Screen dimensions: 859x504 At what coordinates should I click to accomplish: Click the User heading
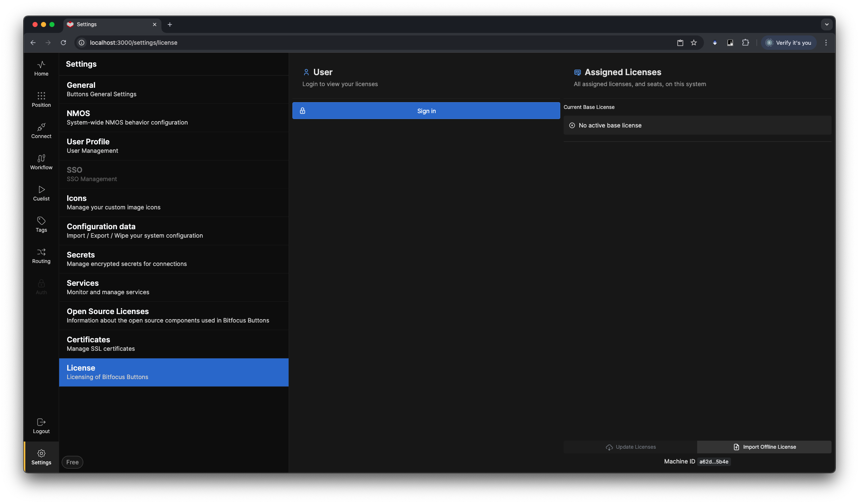pos(323,72)
